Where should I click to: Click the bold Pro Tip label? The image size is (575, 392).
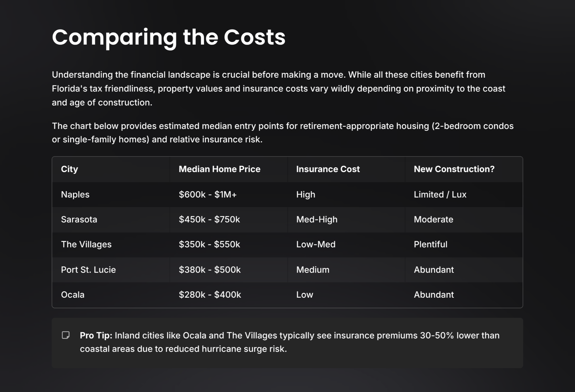[x=96, y=335]
